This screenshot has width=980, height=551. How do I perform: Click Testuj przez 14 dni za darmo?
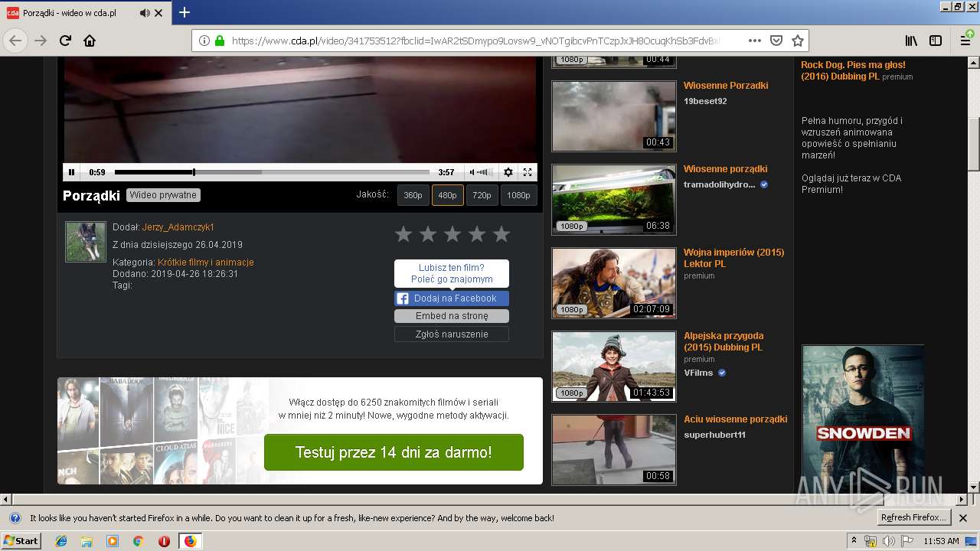pyautogui.click(x=394, y=452)
